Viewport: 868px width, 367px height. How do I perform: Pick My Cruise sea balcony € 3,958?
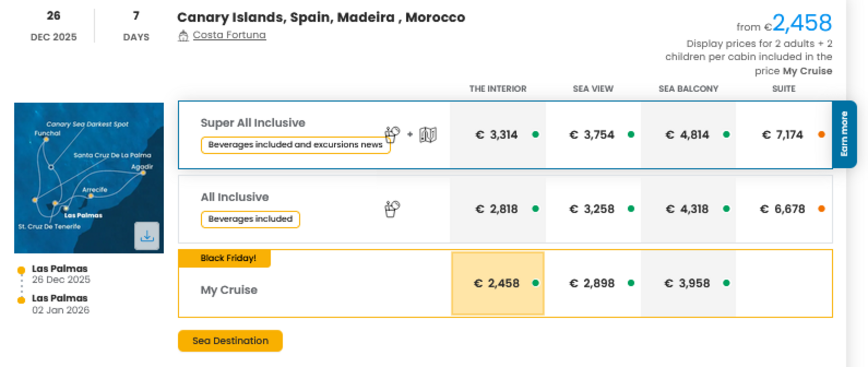687,283
